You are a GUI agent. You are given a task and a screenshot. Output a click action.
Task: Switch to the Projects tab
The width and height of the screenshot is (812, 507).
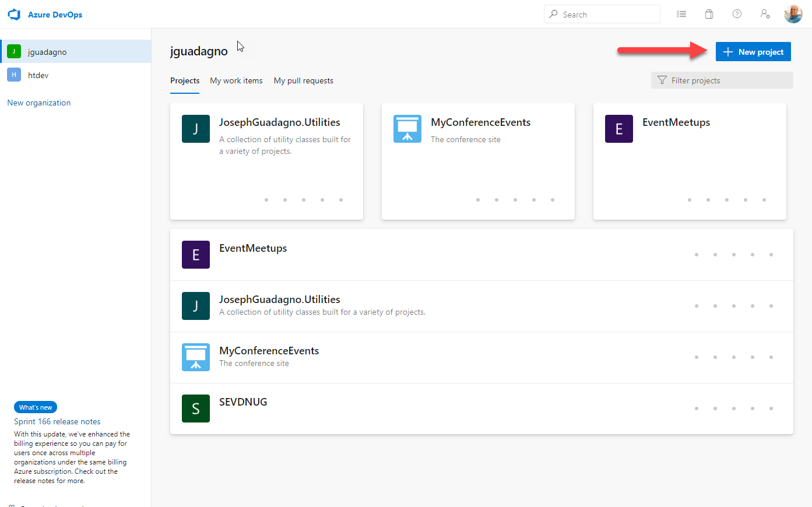[185, 80]
